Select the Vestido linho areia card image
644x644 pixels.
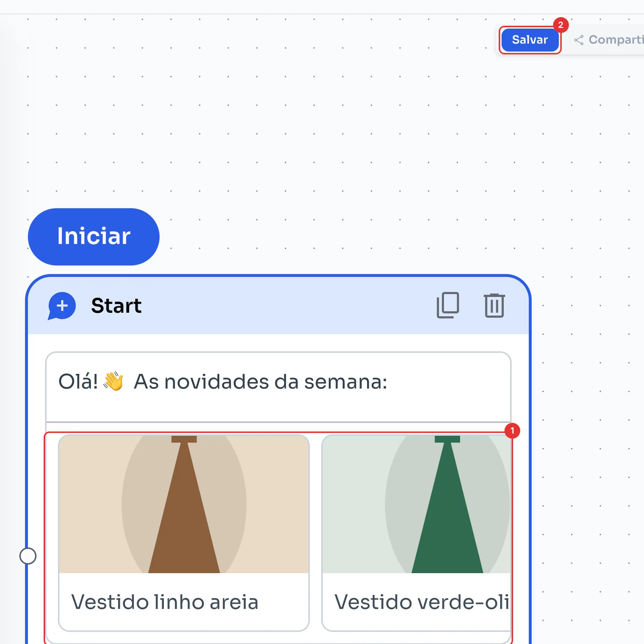pos(184,504)
